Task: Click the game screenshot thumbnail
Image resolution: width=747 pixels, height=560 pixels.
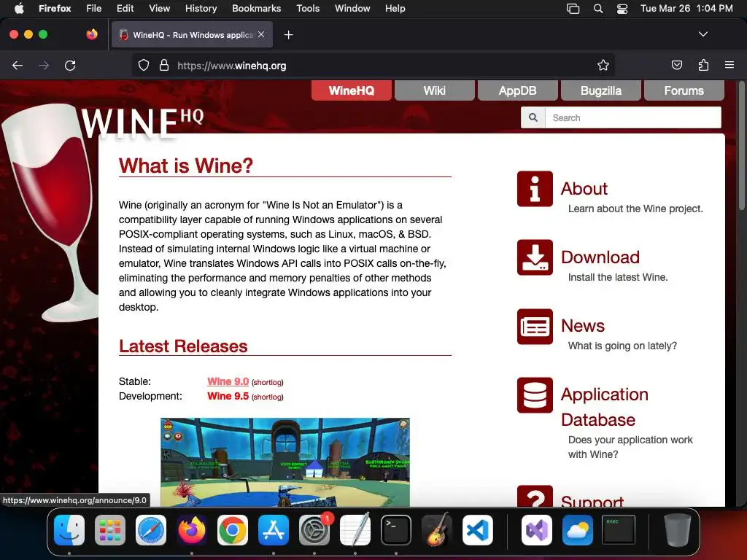Action: [x=285, y=462]
